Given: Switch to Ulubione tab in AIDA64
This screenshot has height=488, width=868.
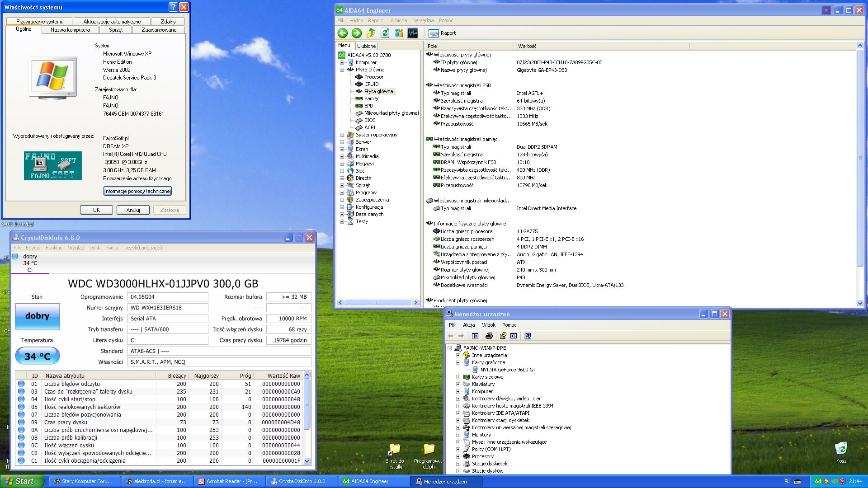Looking at the screenshot, I should [366, 46].
